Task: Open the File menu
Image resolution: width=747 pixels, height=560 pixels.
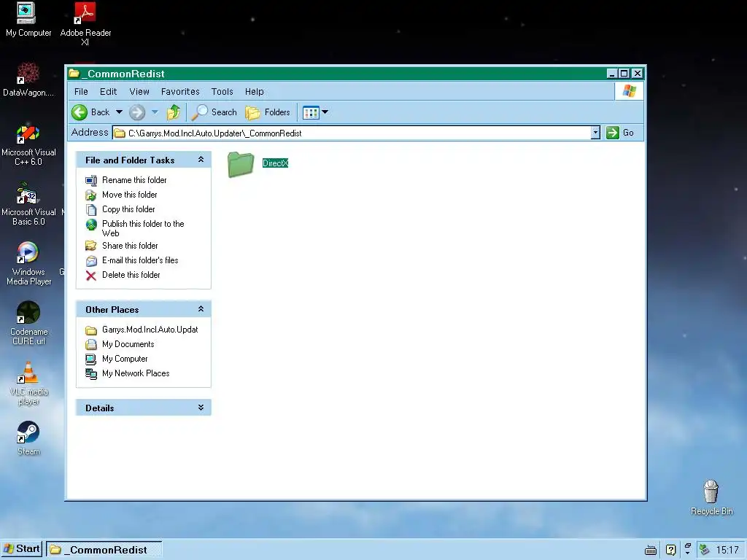Action: tap(81, 91)
